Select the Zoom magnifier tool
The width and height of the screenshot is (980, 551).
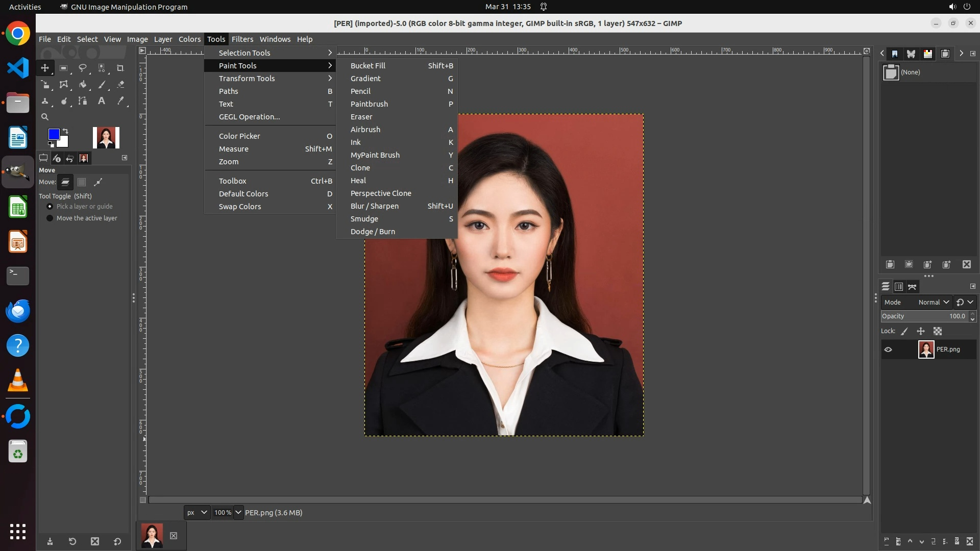(45, 117)
